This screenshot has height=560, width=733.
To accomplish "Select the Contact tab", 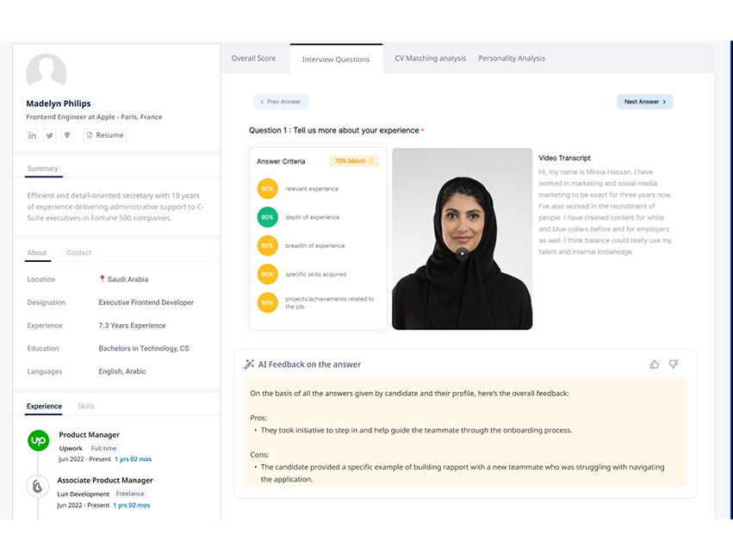I will point(79,253).
